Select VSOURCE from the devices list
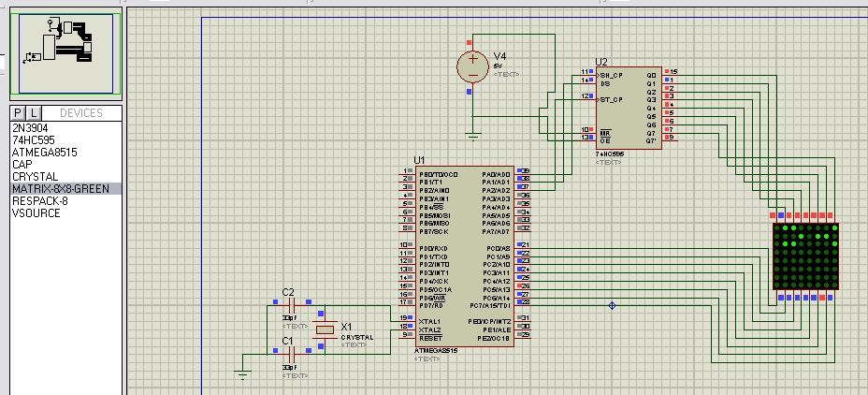The width and height of the screenshot is (868, 395). (36, 212)
